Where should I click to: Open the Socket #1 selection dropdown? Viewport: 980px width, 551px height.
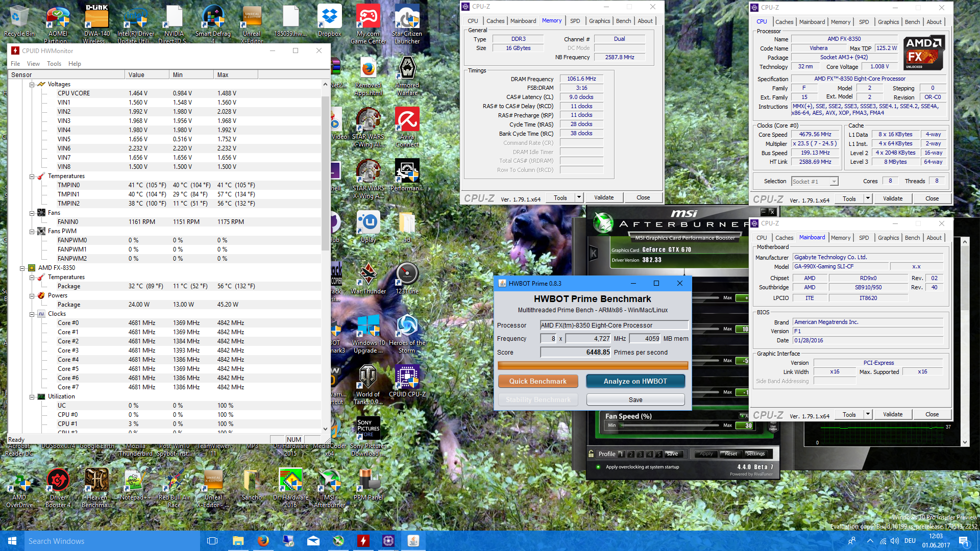pos(815,181)
